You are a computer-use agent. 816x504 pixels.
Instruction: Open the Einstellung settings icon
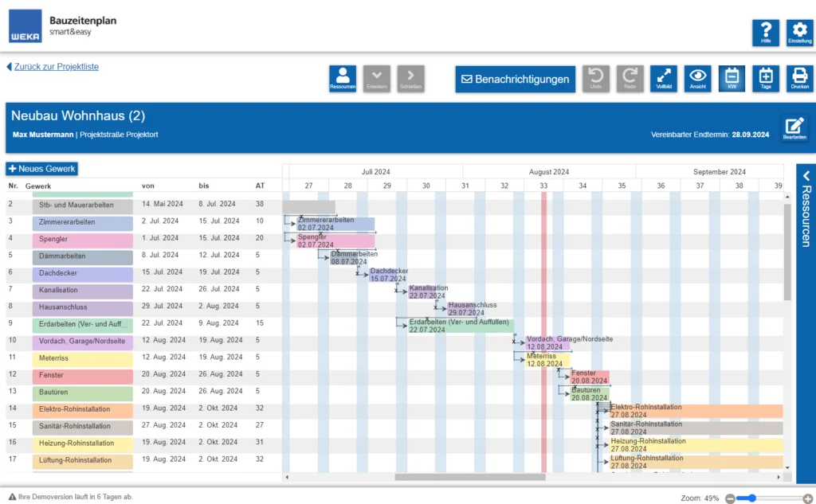(799, 32)
